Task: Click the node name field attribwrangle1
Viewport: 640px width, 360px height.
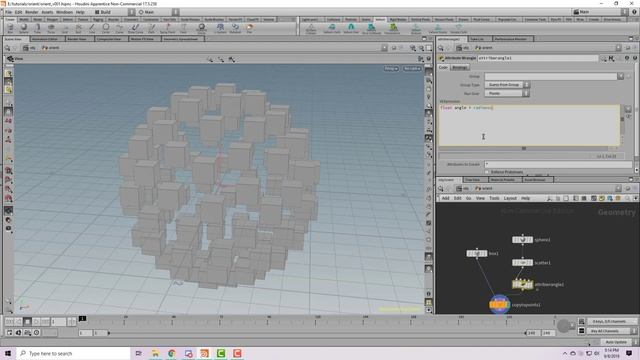Action: coord(538,58)
